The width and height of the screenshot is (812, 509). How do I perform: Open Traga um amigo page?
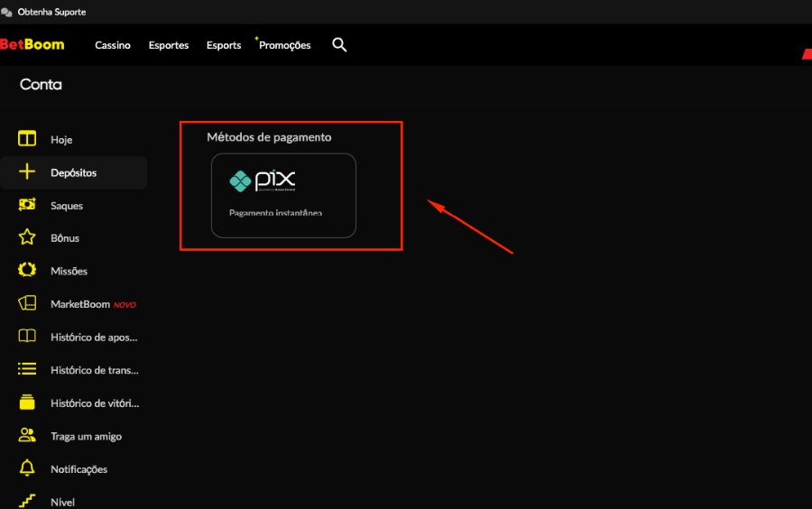[86, 437]
